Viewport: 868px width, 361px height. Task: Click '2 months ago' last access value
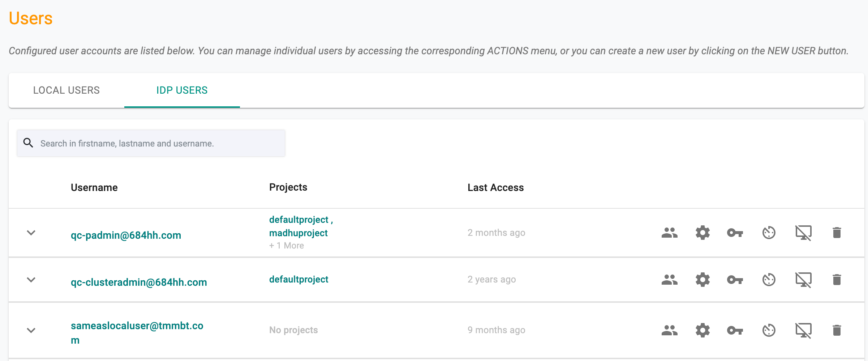496,233
